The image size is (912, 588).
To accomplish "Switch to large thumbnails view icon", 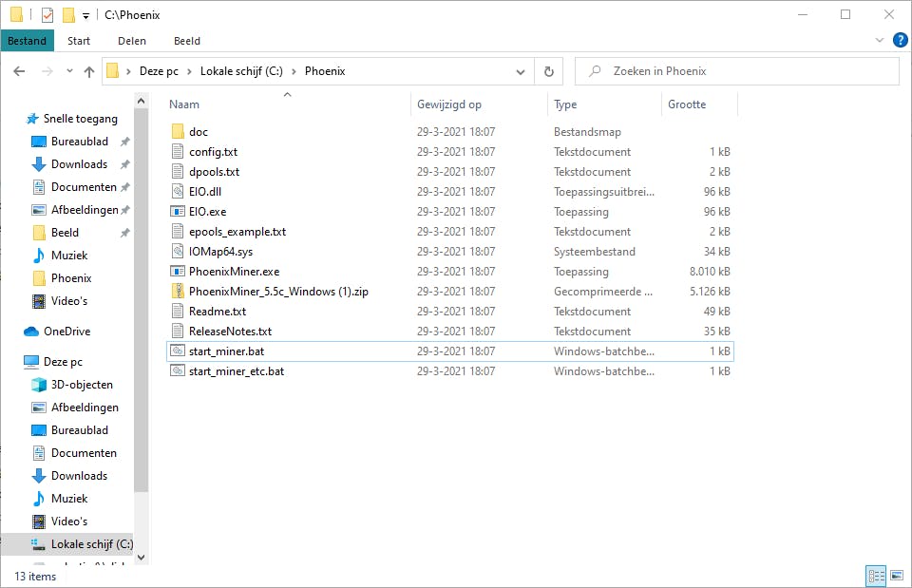I will click(x=897, y=576).
